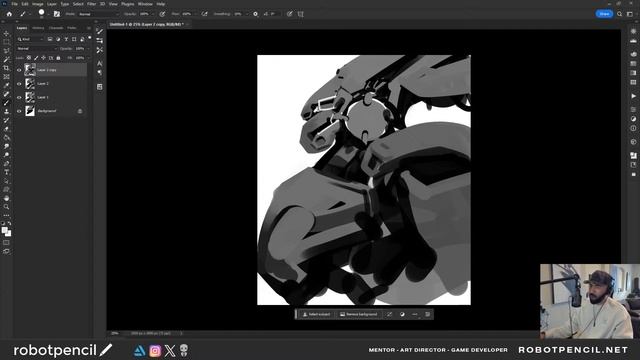This screenshot has height=360, width=640.
Task: Open the layer Fill dropdown
Action: click(x=88, y=58)
